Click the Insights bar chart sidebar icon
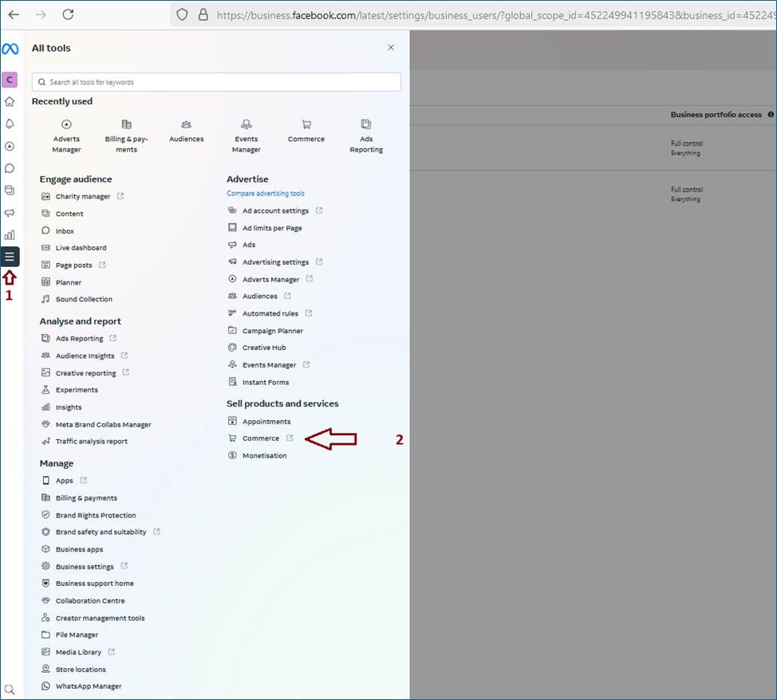This screenshot has width=777, height=700. click(10, 235)
